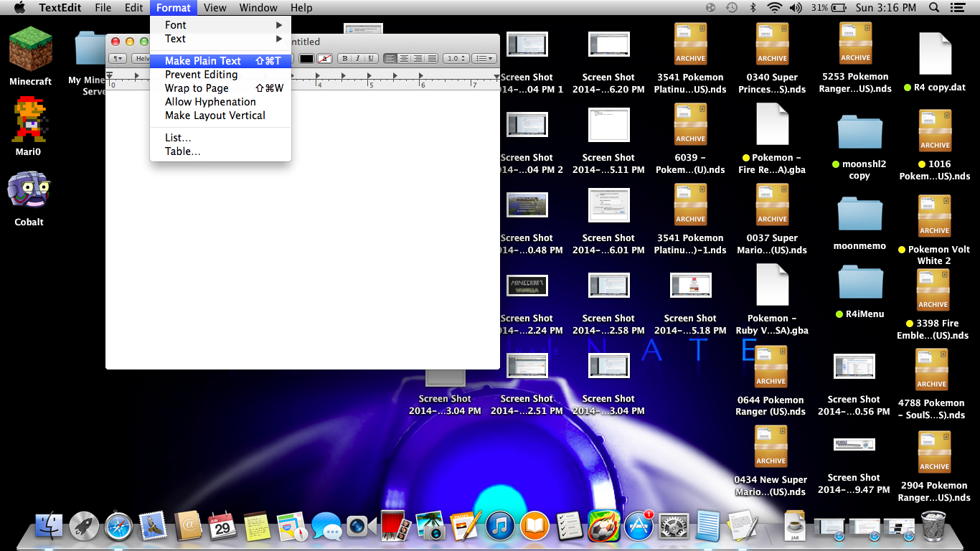Open the paragraph styles dropdown
The image size is (980, 551).
pyautogui.click(x=118, y=58)
